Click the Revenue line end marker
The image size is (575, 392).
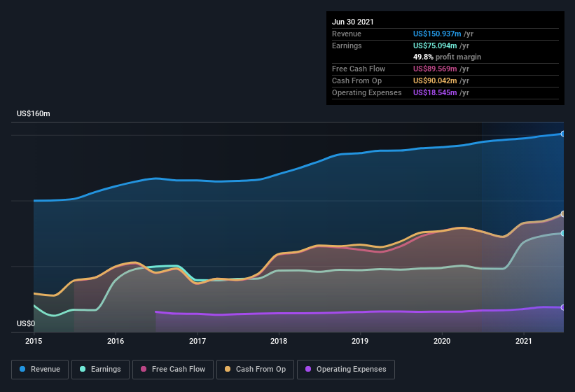coord(563,134)
